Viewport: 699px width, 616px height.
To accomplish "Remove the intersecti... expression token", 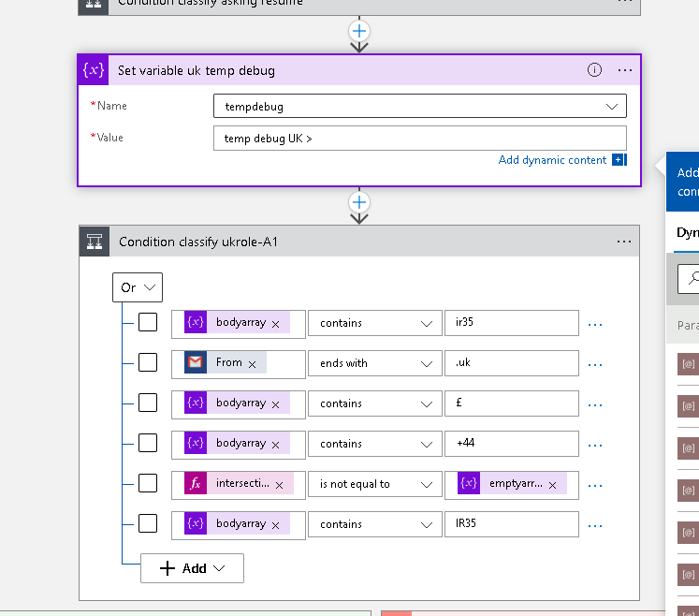I will click(280, 485).
